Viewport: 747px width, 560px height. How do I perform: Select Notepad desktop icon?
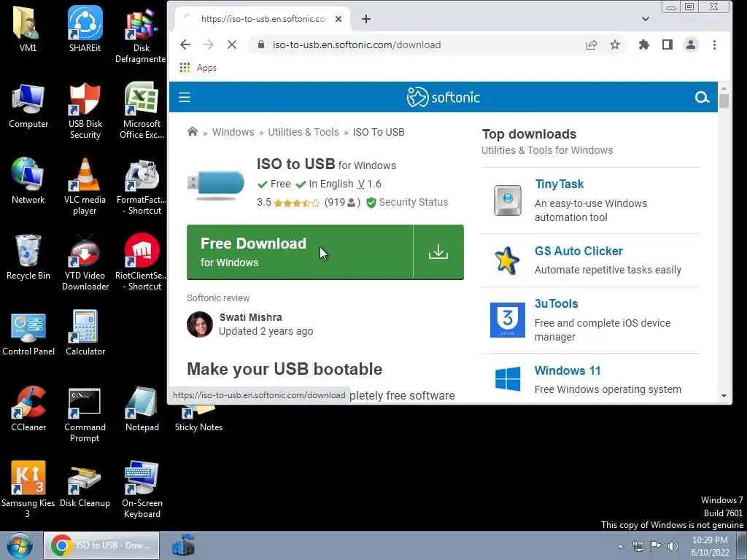point(142,408)
